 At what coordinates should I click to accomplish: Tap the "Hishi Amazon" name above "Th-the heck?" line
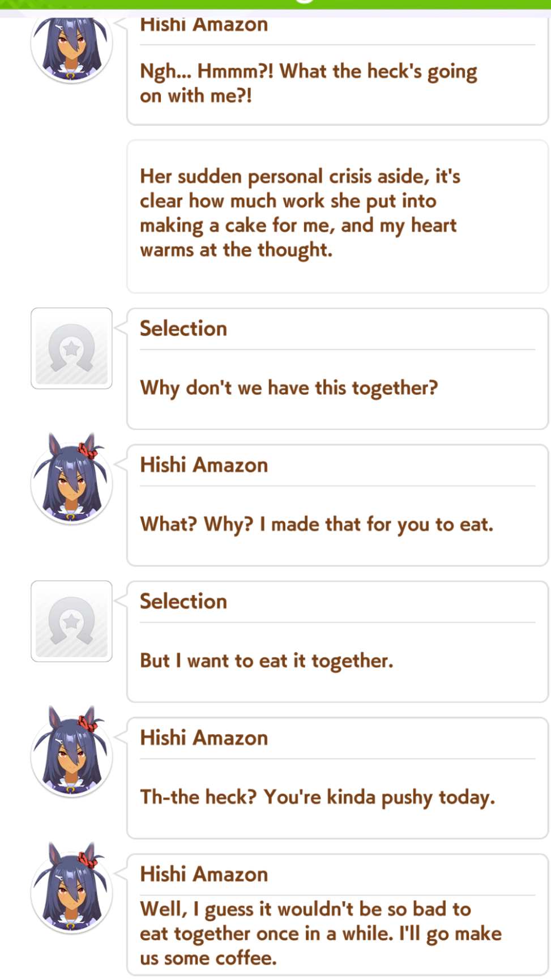click(x=204, y=738)
